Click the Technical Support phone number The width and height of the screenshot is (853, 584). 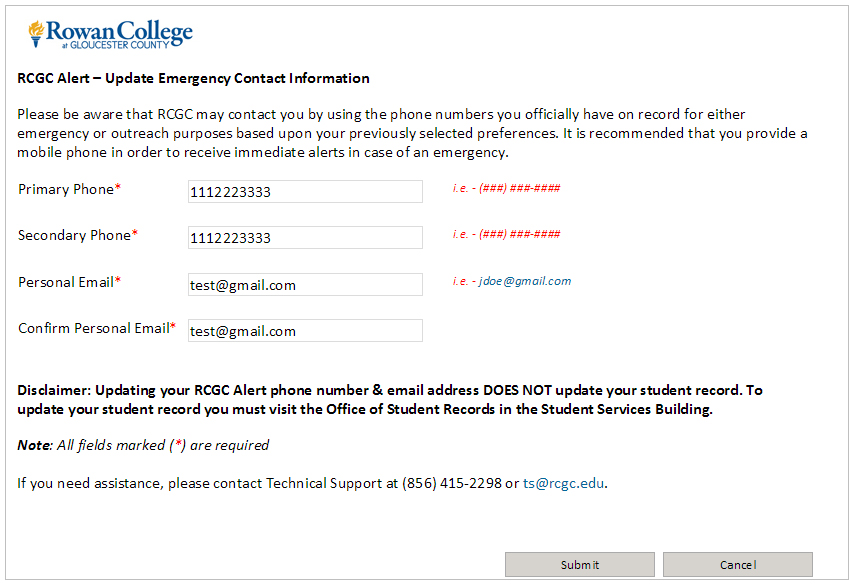pos(451,484)
